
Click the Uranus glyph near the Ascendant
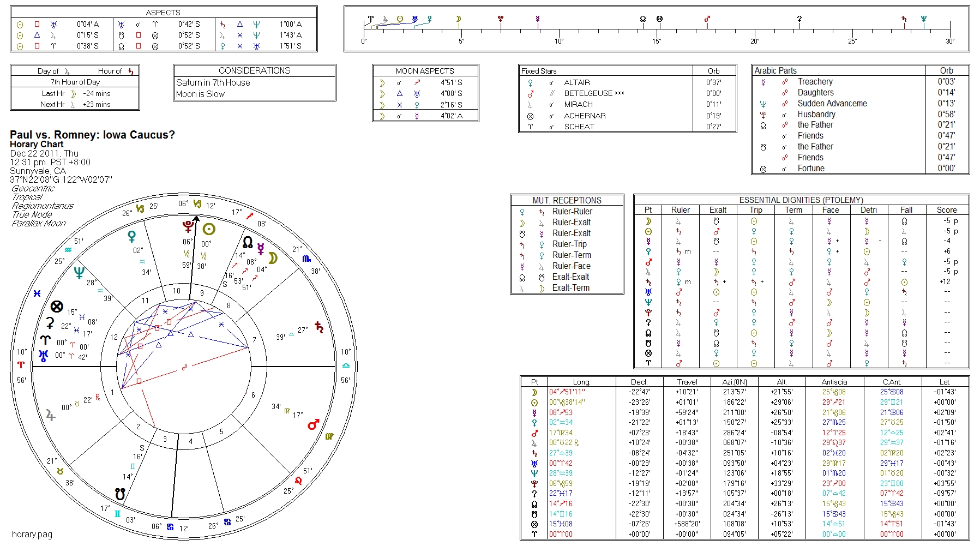pos(44,356)
